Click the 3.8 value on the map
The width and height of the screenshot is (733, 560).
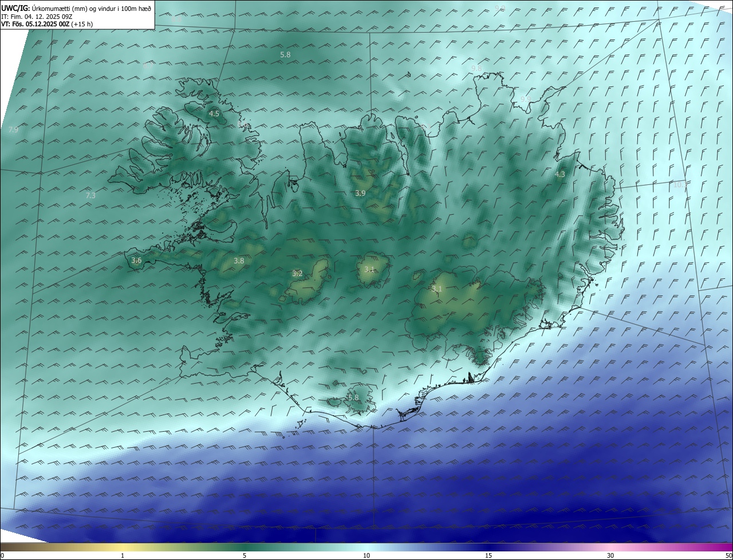(239, 261)
